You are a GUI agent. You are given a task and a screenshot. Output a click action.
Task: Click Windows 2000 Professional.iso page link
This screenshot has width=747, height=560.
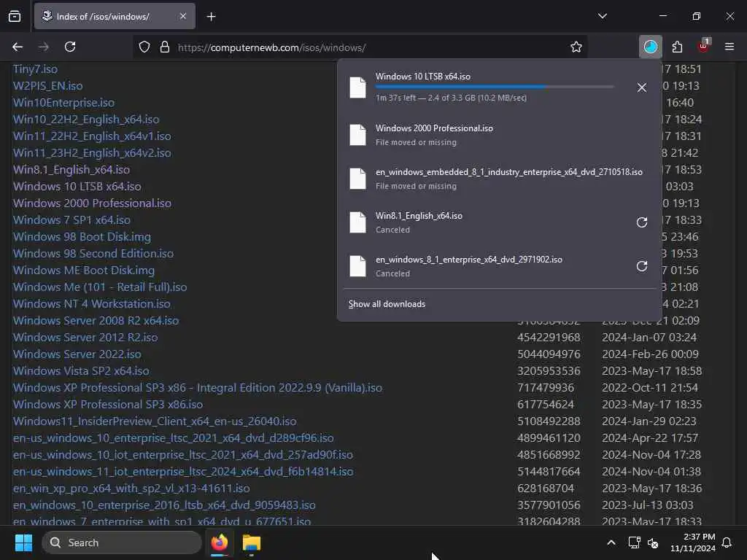coord(92,203)
